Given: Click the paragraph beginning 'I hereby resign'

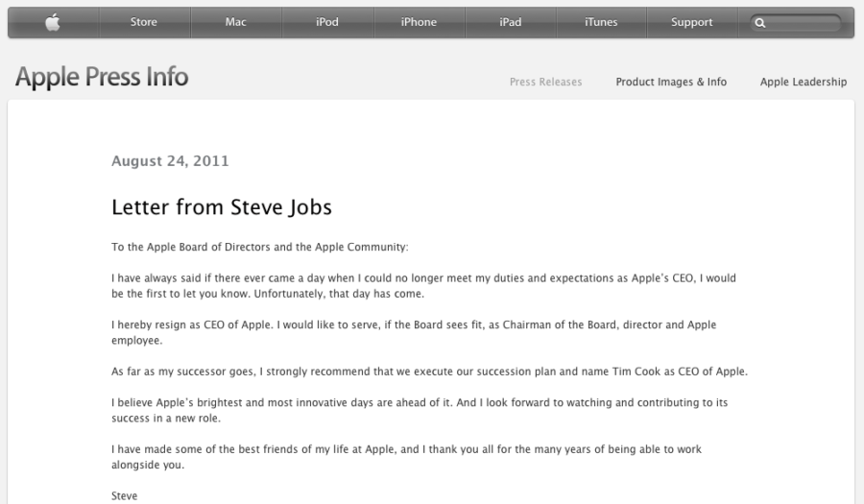Looking at the screenshot, I should [414, 333].
